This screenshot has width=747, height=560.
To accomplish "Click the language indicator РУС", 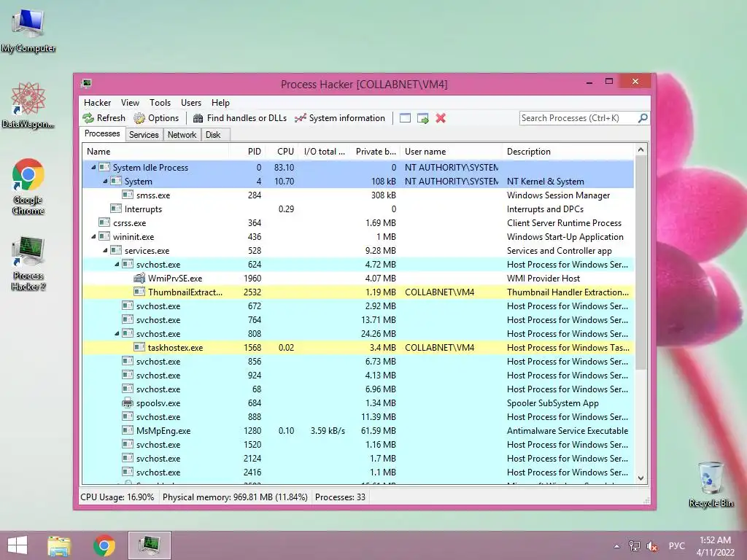I will tap(676, 545).
